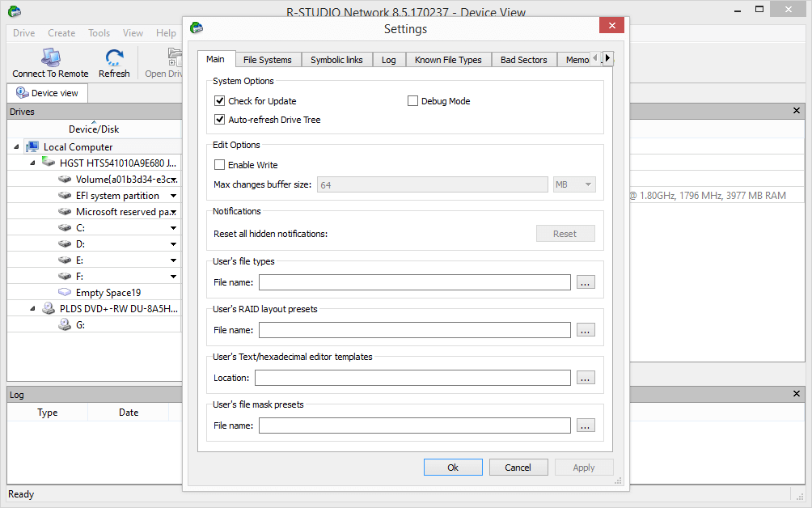Close the Log panel with X

(797, 394)
